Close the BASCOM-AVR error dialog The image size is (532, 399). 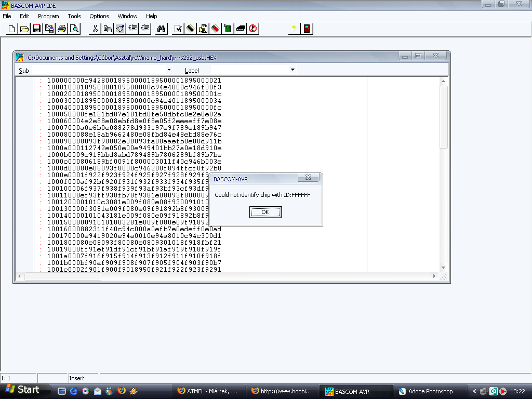[x=308, y=178]
